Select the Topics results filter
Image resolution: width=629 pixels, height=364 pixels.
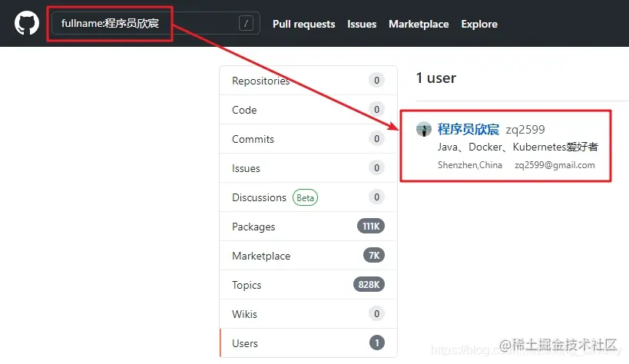click(x=308, y=285)
